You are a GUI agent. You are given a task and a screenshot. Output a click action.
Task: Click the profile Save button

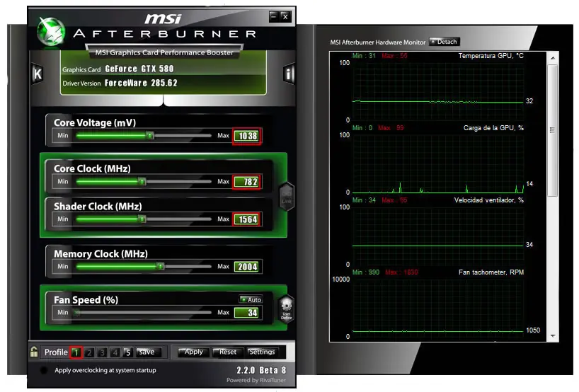point(147,352)
